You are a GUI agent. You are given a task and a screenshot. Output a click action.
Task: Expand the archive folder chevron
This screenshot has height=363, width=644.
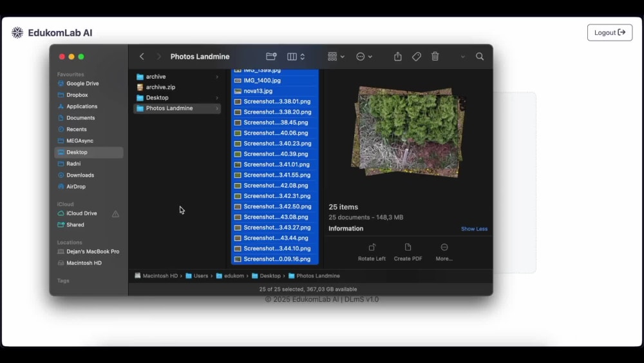[x=217, y=77]
